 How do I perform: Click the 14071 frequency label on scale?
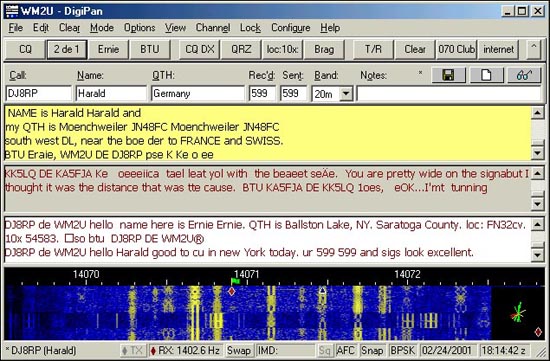pos(246,274)
